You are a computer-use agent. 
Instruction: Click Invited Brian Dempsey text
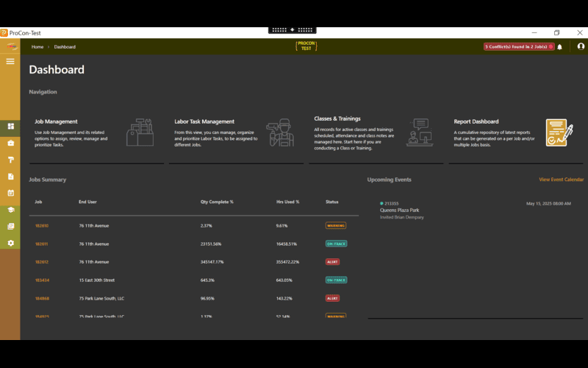click(401, 217)
